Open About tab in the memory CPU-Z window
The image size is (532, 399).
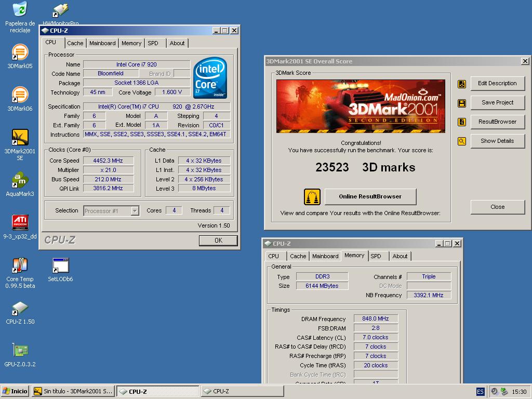(x=400, y=256)
